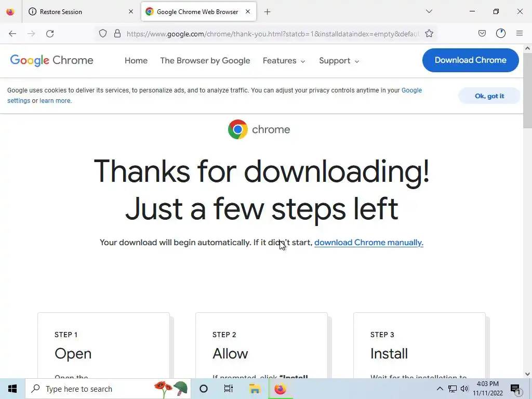View site security via the padlock icon
The image size is (532, 399).
click(x=117, y=34)
